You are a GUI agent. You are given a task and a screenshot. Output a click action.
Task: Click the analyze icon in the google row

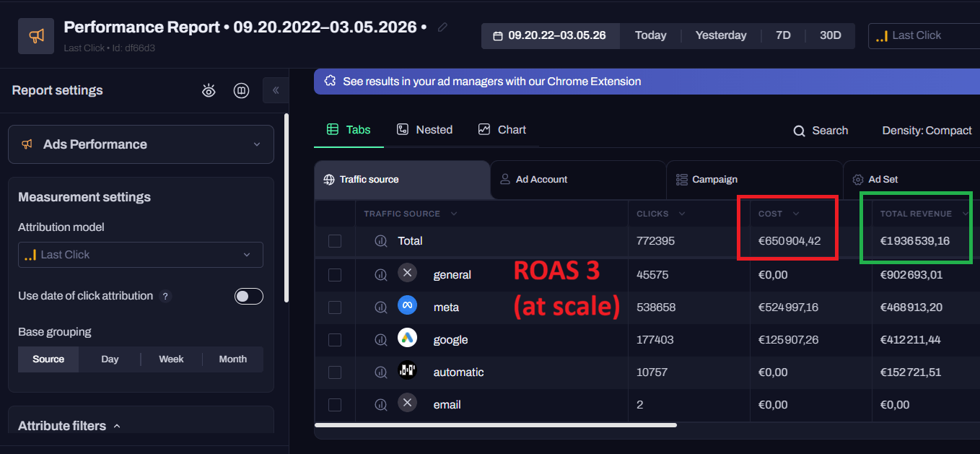[x=381, y=340]
